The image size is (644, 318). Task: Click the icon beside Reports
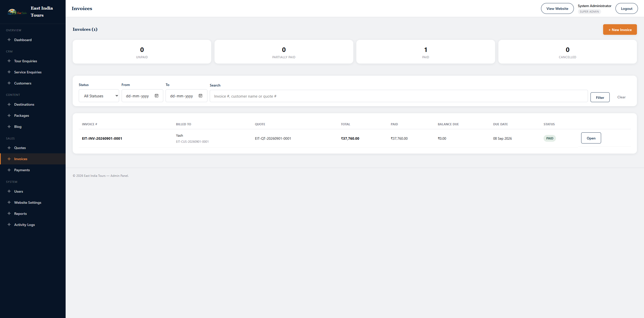tap(9, 213)
